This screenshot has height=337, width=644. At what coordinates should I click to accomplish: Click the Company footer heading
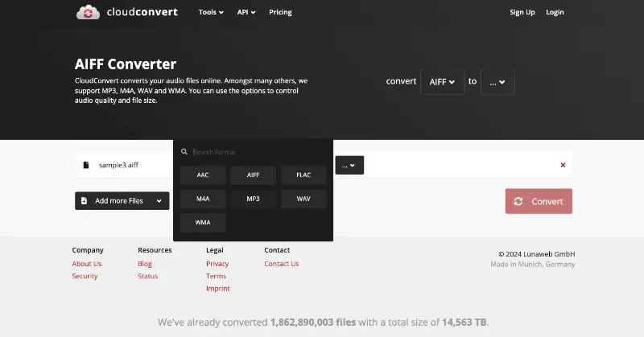coord(88,250)
